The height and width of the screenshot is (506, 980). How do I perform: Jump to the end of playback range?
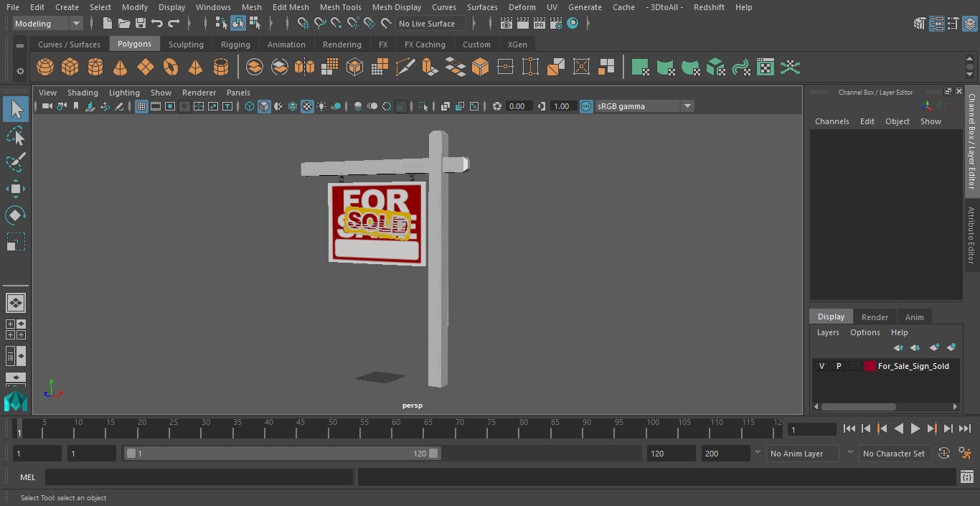point(965,428)
